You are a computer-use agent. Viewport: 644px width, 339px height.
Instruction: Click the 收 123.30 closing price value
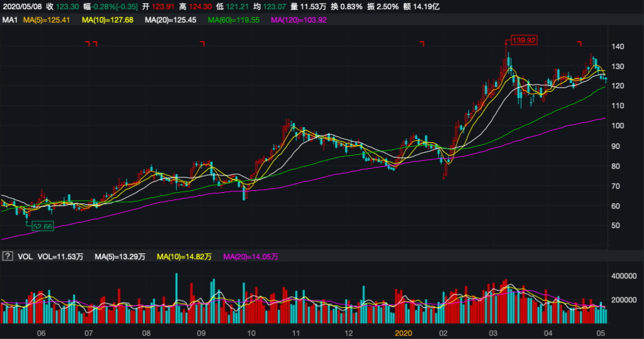tap(63, 6)
